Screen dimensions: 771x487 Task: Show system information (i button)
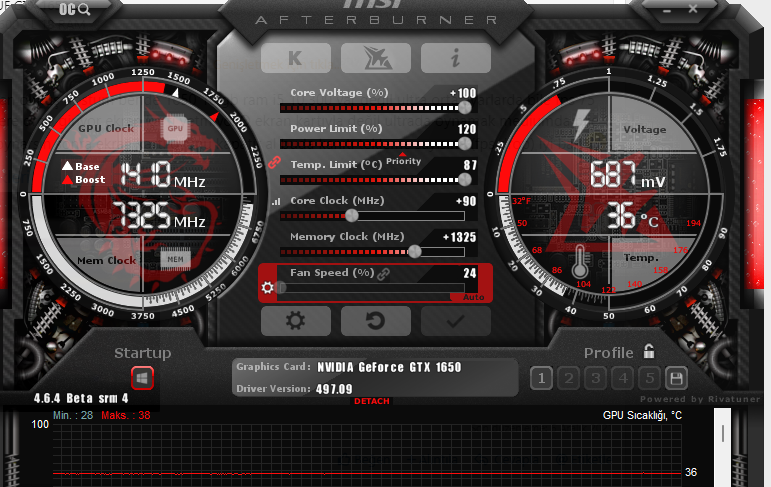coord(456,58)
